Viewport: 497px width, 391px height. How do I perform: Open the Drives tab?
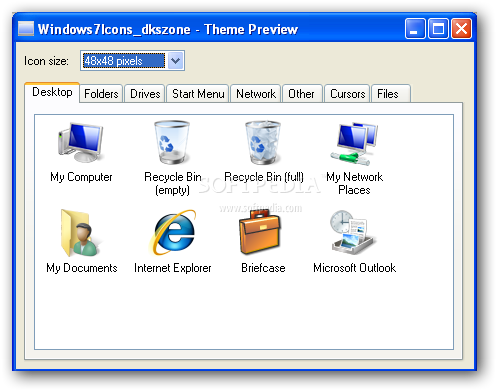[x=145, y=94]
